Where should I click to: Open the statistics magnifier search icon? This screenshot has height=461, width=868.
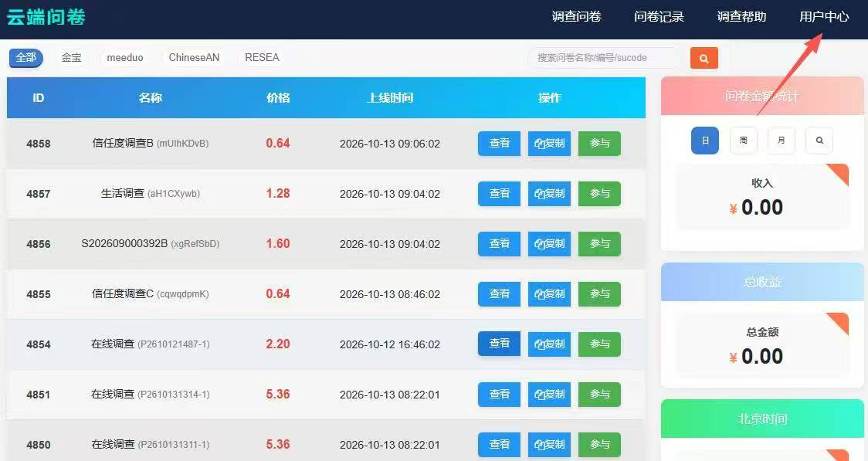coord(819,141)
